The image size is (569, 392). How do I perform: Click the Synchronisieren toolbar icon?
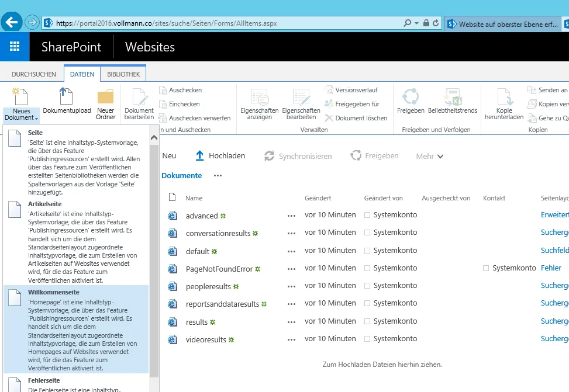[x=269, y=156]
